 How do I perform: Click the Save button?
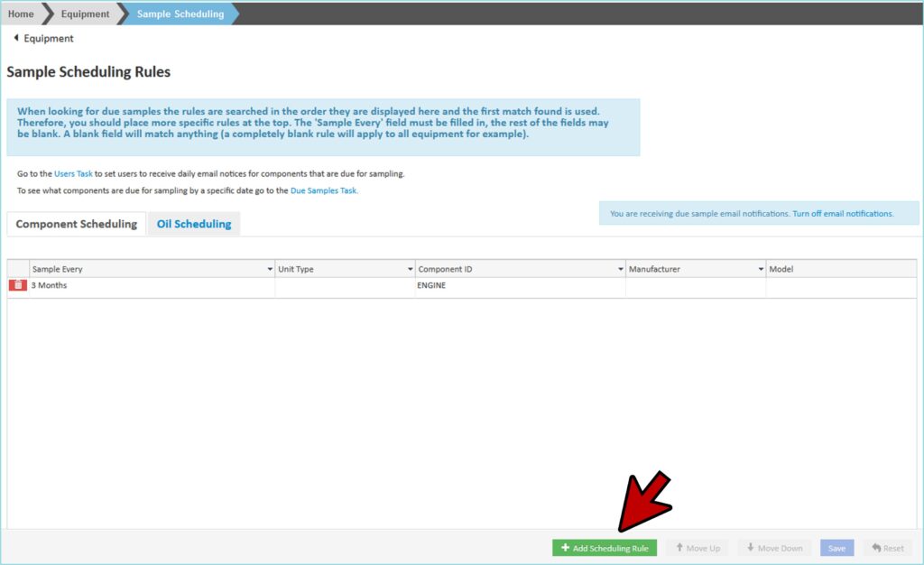tap(836, 548)
